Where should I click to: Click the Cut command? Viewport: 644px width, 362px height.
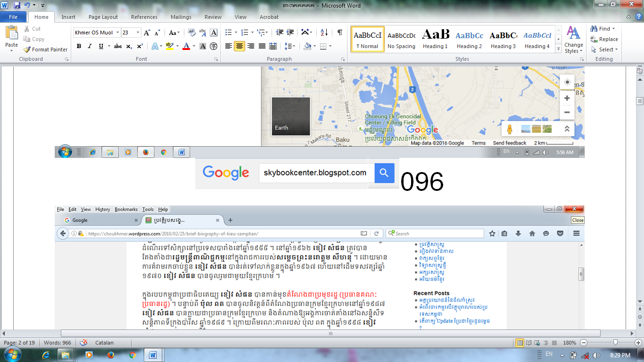32,29
